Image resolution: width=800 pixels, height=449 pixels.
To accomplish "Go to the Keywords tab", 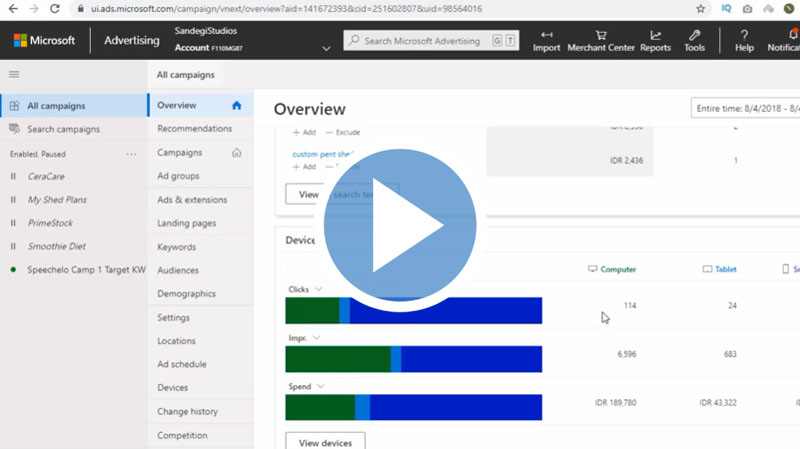I will coord(177,247).
